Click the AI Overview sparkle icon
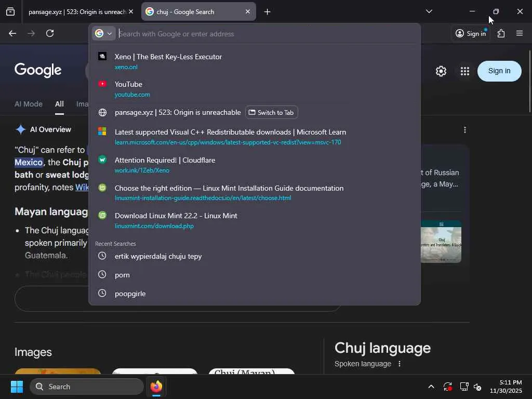 pos(21,129)
